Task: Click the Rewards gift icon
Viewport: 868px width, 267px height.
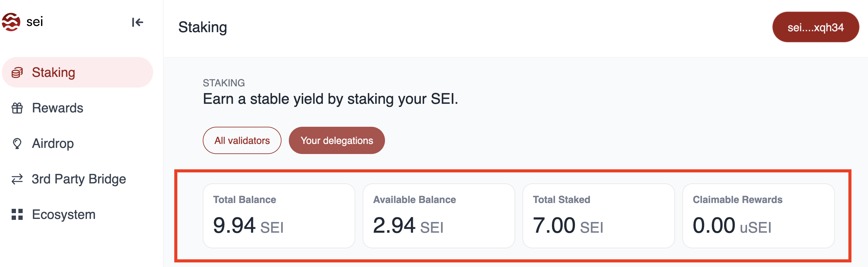Action: [17, 108]
